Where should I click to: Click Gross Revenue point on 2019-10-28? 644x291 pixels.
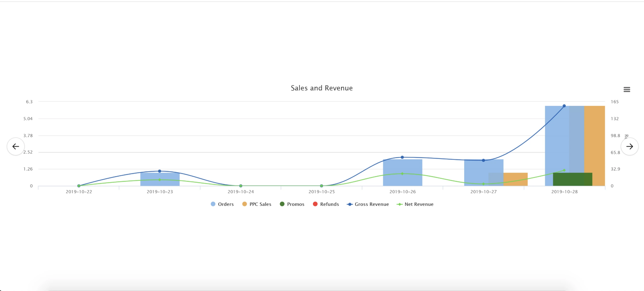[x=564, y=106]
